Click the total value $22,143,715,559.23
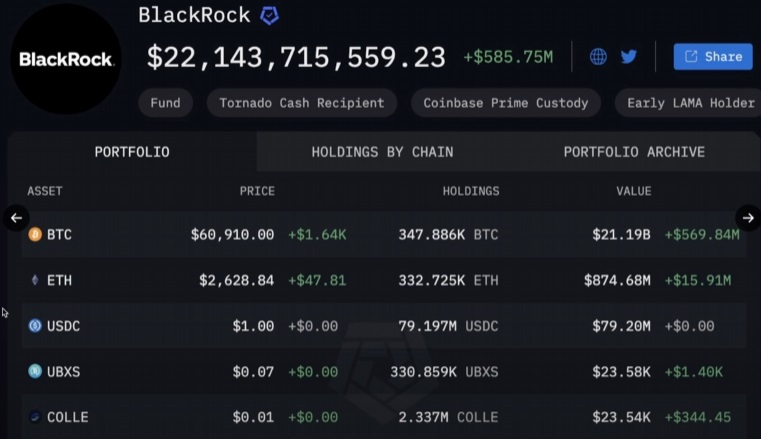Viewport: 761px width, 439px height. (x=296, y=57)
